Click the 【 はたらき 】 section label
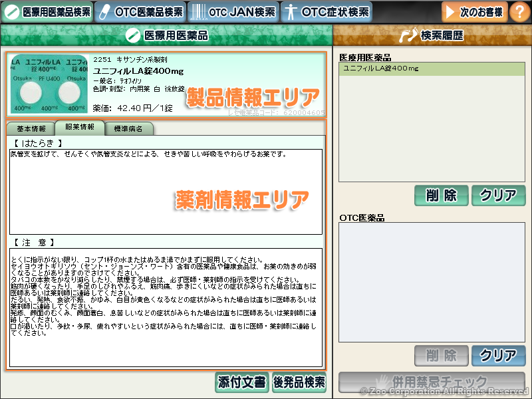The height and width of the screenshot is (399, 532). [38, 143]
